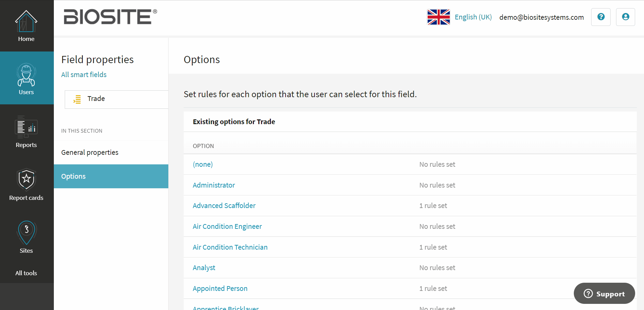644x310 pixels.
Task: Open Report cards shield icon
Action: pos(26,180)
